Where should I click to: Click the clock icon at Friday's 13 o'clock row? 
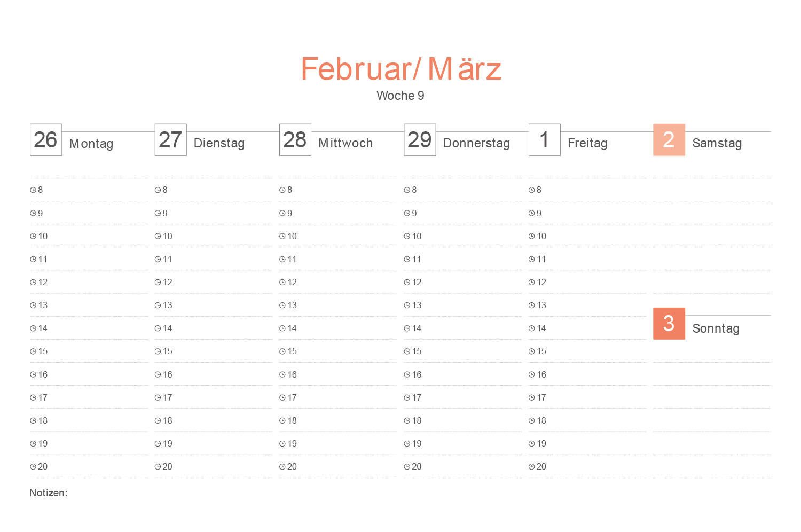click(x=532, y=306)
